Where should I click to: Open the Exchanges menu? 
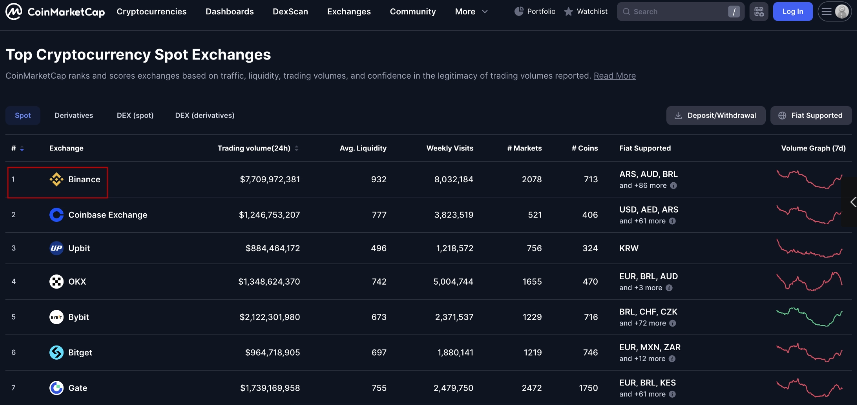pos(349,11)
